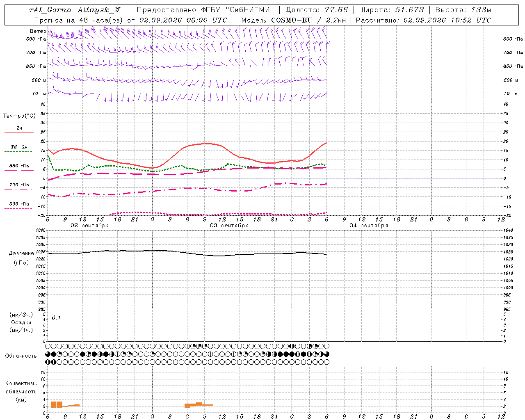Select the 700 гПа temperature legend entry
The height and width of the screenshot is (420, 525).
[19, 185]
